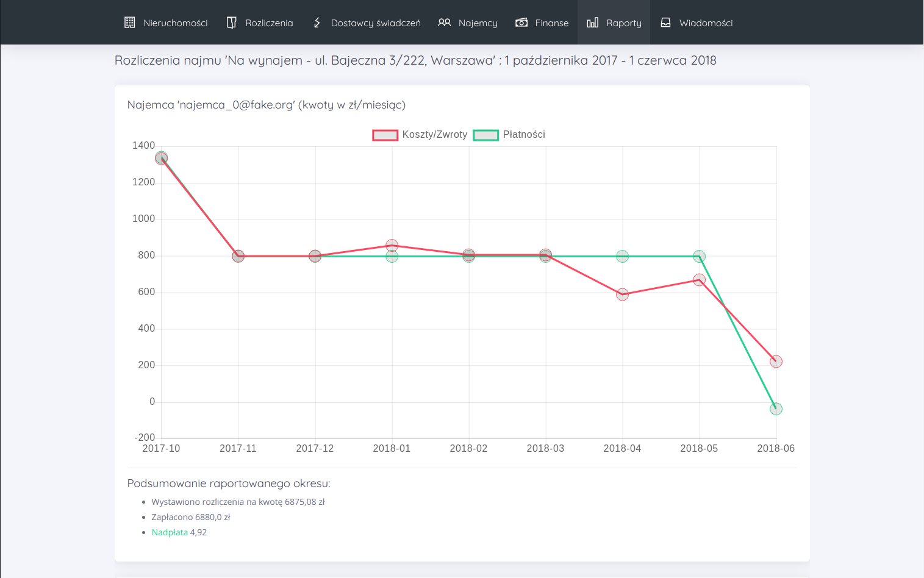Select the 2018-05 Koszty/Zwroty red point
924x578 pixels.
click(x=700, y=280)
